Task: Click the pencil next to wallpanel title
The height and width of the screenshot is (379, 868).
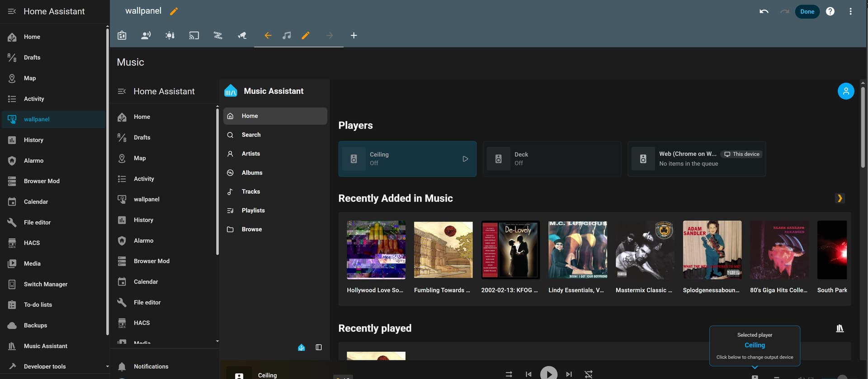Action: click(174, 11)
